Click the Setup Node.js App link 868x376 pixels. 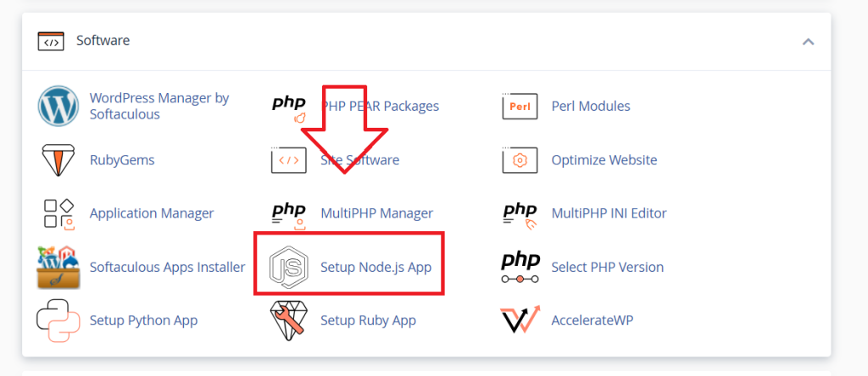[376, 267]
